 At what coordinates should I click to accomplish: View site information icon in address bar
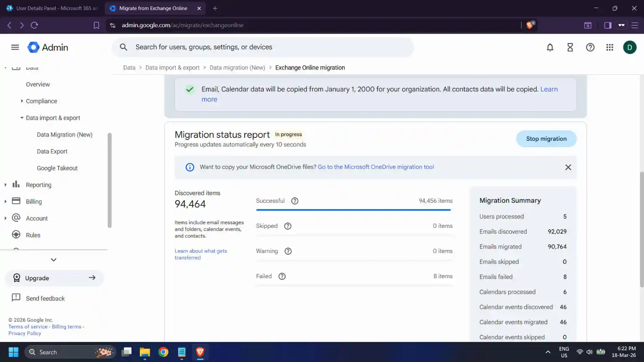point(112,25)
